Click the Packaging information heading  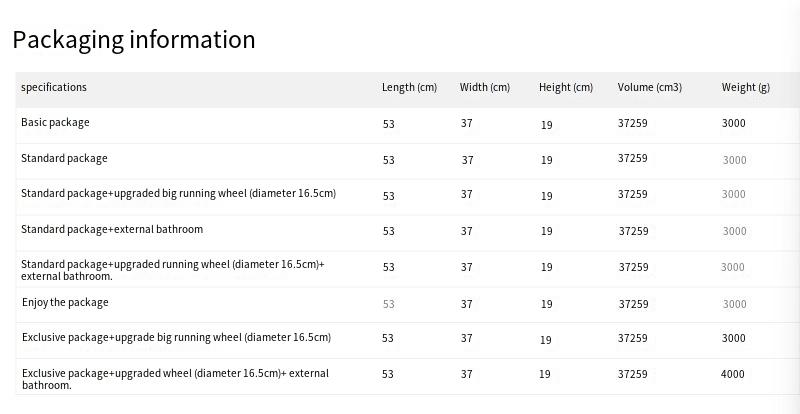[x=134, y=40]
